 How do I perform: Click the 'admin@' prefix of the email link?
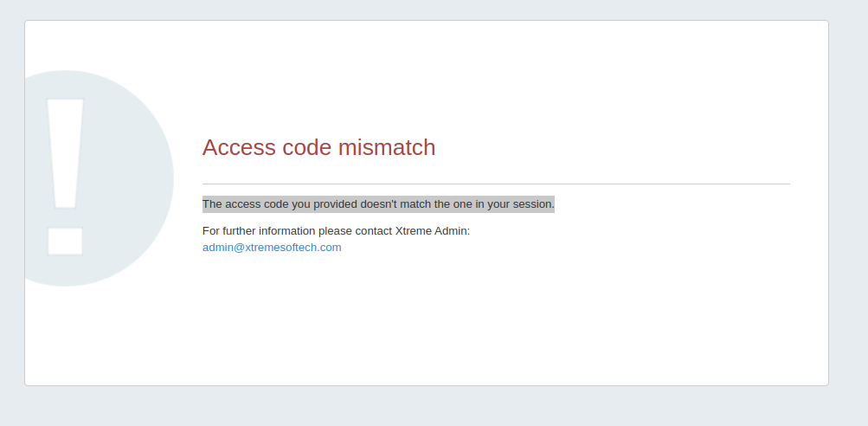pos(223,248)
